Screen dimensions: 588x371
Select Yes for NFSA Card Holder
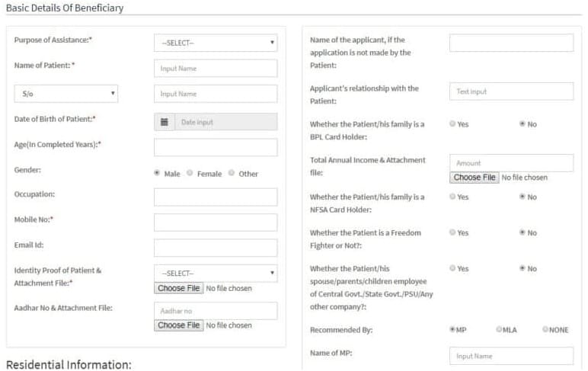(x=453, y=197)
